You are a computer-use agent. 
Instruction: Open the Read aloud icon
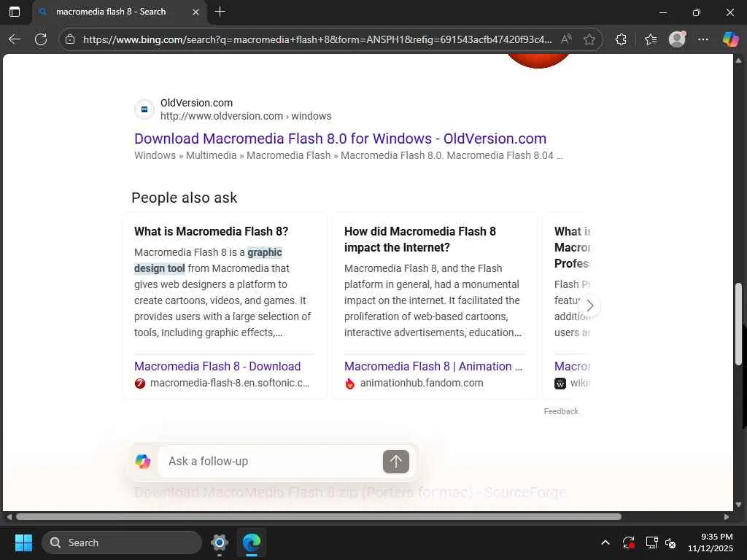tap(566, 39)
